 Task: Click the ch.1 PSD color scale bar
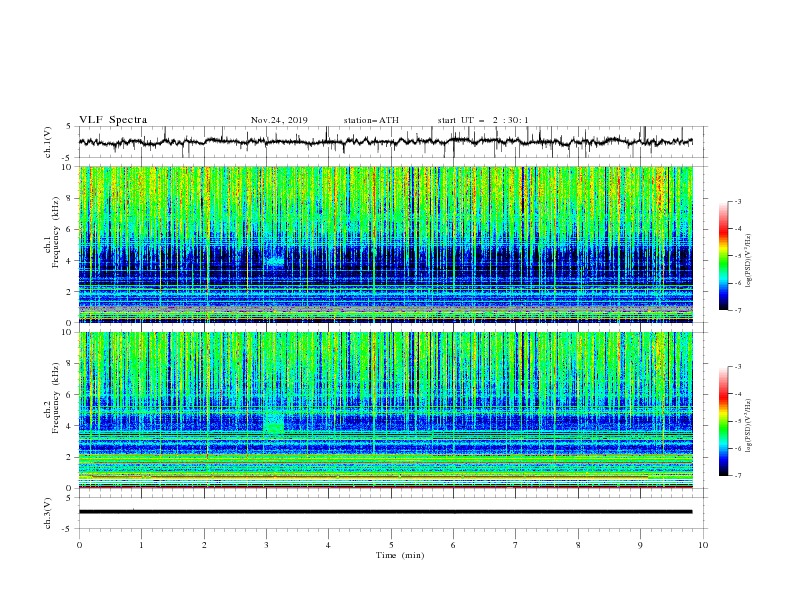[723, 256]
